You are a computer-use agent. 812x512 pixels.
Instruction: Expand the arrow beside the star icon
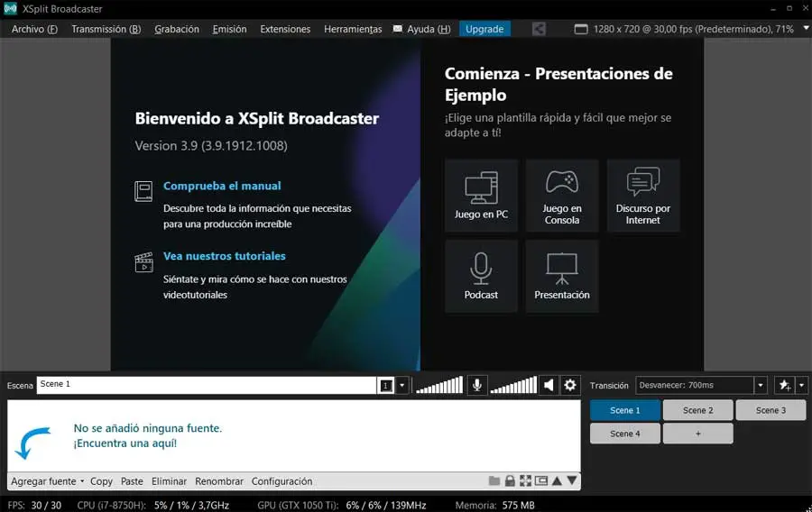(x=801, y=385)
